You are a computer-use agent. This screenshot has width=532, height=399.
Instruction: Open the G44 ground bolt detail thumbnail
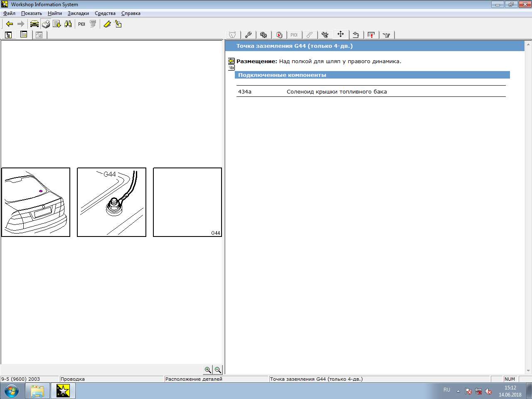pos(111,202)
